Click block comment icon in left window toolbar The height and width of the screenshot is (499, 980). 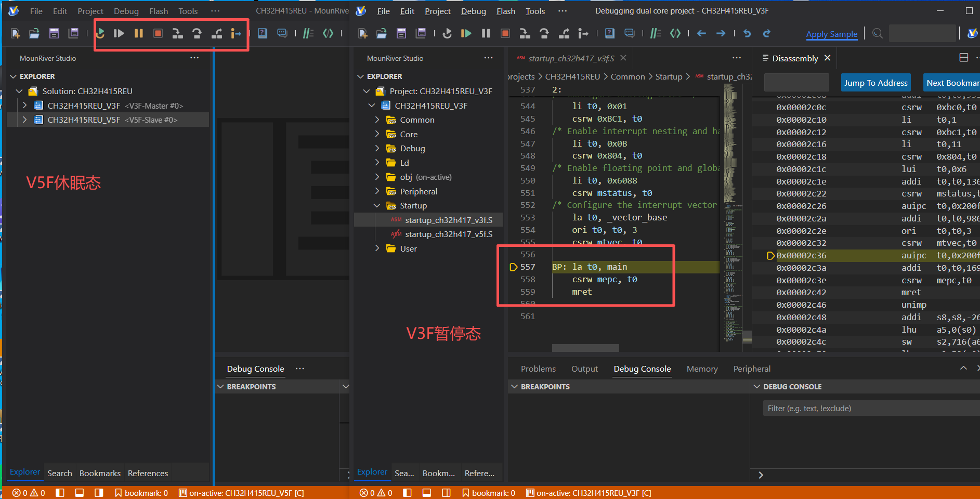point(328,33)
